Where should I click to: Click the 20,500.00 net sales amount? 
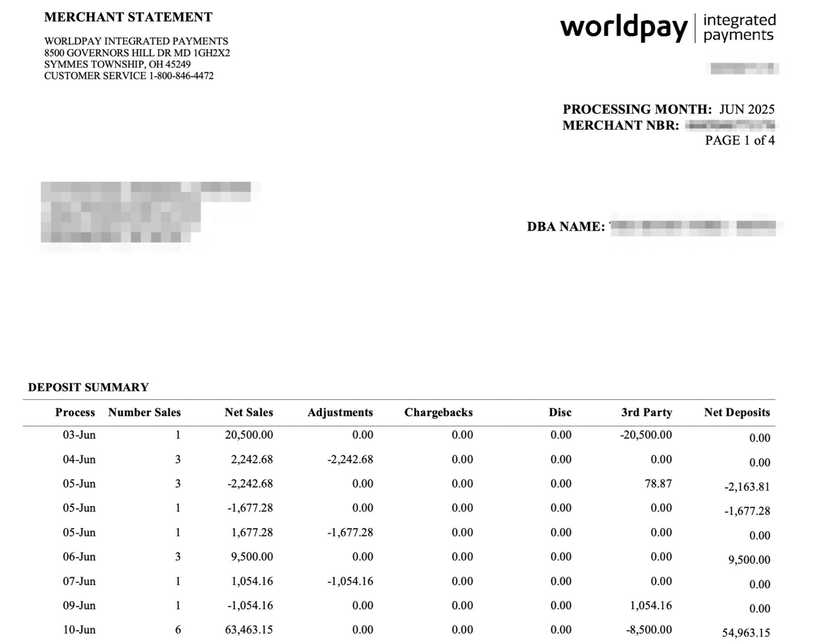(x=249, y=435)
